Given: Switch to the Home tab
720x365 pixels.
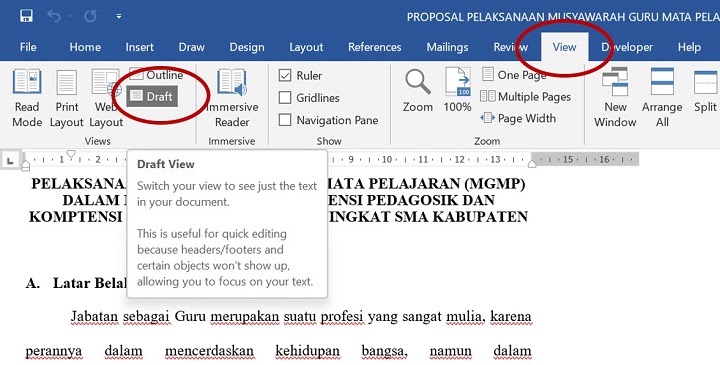Looking at the screenshot, I should (x=85, y=47).
